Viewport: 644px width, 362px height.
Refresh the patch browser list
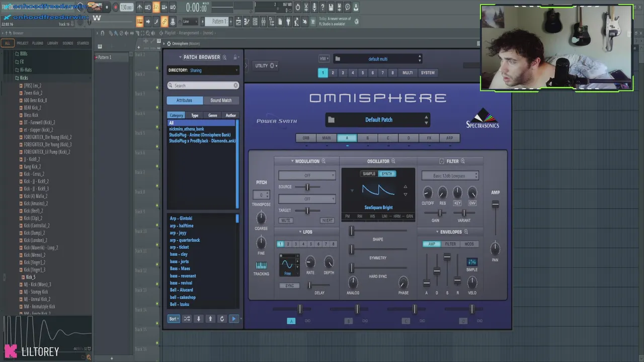(x=222, y=319)
